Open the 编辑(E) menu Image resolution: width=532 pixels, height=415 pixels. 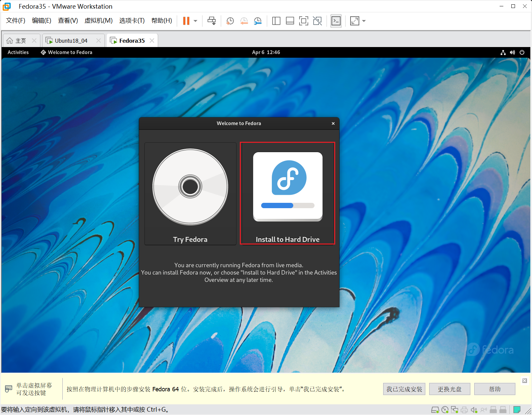click(42, 21)
